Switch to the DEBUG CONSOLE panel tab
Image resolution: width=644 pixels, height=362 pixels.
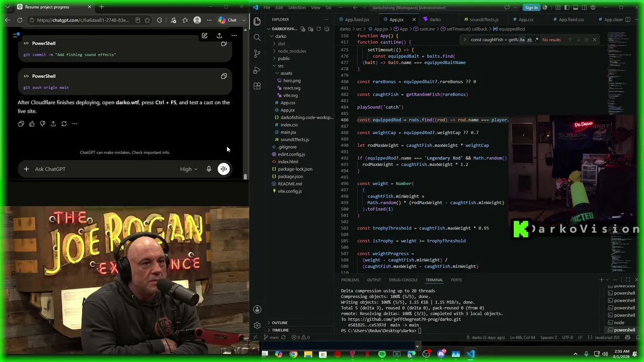click(403, 280)
